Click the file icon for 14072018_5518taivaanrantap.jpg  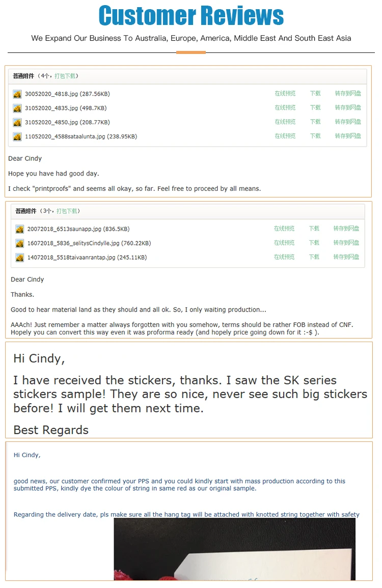pyautogui.click(x=19, y=258)
